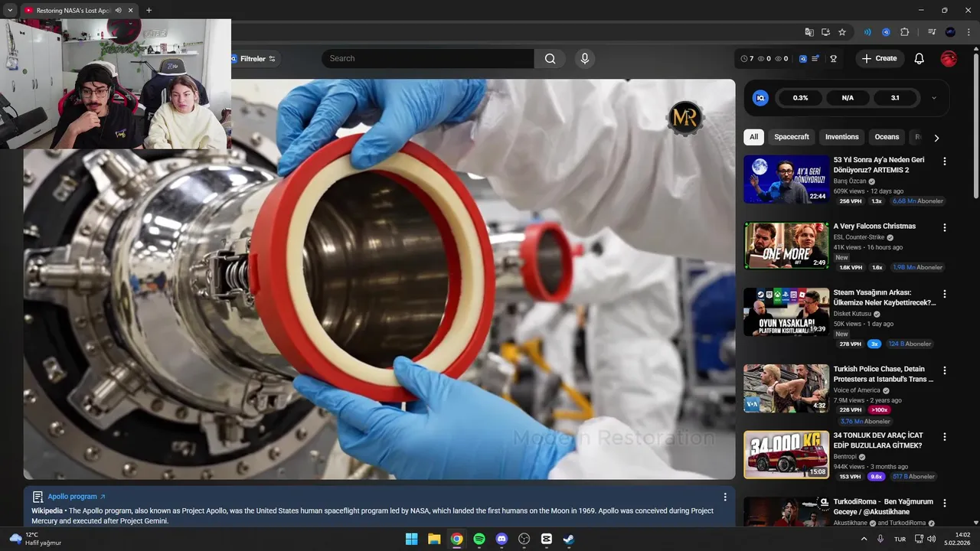Open the ONE MORE video thumbnail
Viewport: 980px width, 551px height.
tap(786, 246)
